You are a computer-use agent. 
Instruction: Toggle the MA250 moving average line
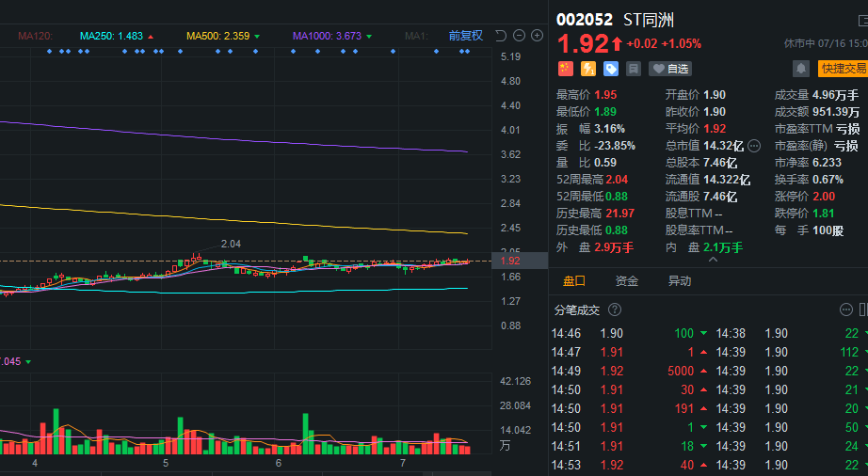(x=117, y=36)
